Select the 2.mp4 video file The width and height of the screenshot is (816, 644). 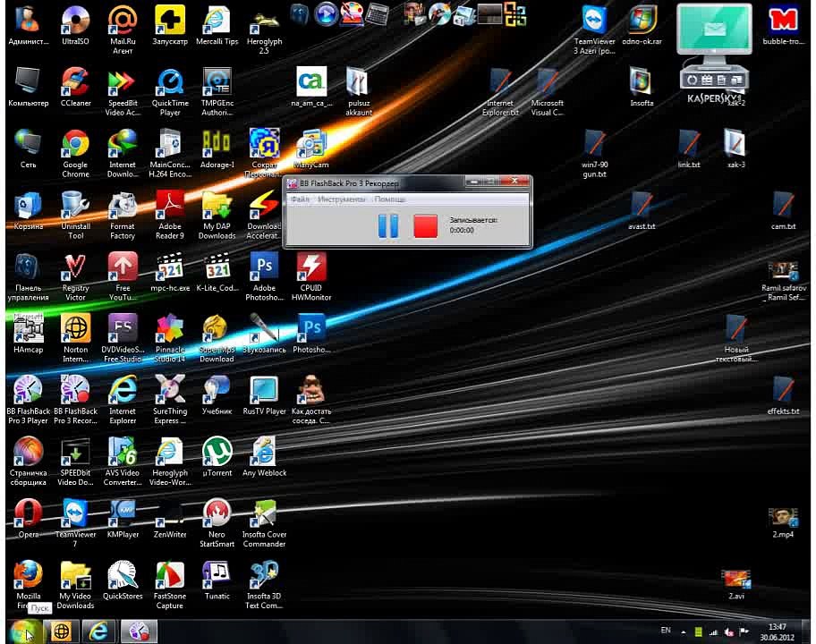point(783,522)
